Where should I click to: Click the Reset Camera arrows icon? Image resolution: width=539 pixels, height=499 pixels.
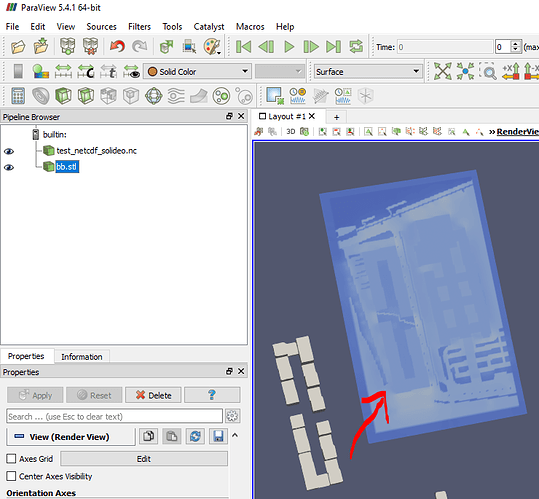(442, 71)
